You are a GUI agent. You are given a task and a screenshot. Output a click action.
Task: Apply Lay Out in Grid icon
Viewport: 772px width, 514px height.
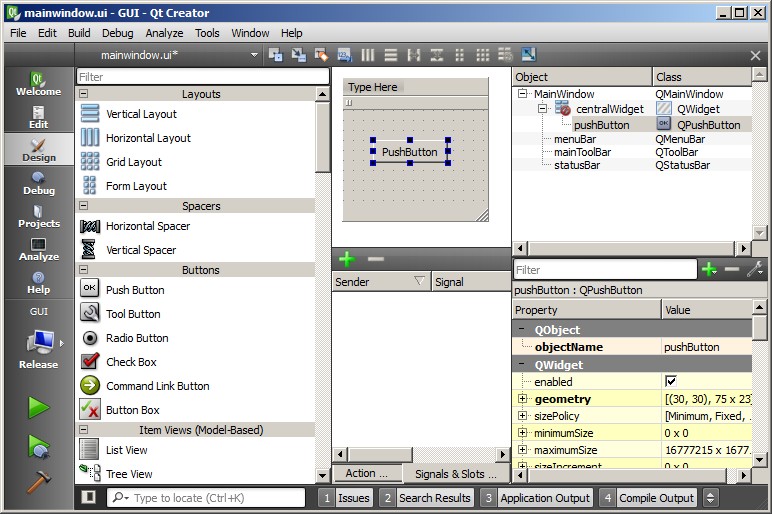[482, 55]
